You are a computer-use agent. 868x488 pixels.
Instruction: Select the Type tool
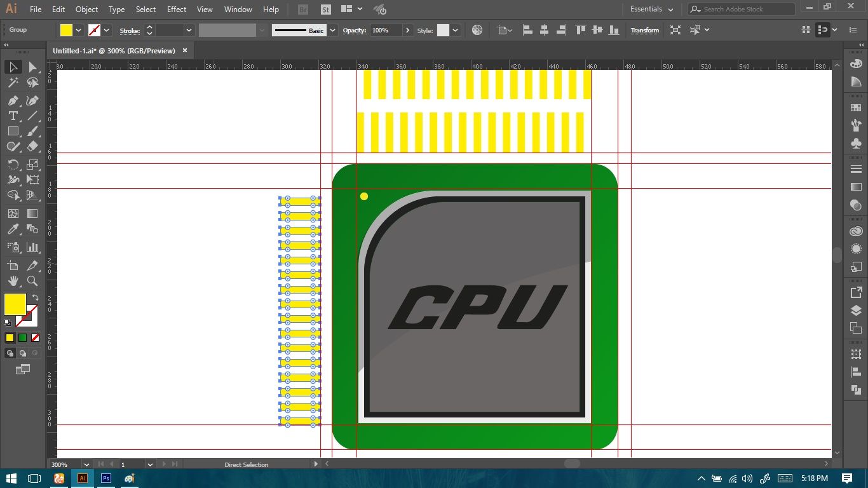13,116
